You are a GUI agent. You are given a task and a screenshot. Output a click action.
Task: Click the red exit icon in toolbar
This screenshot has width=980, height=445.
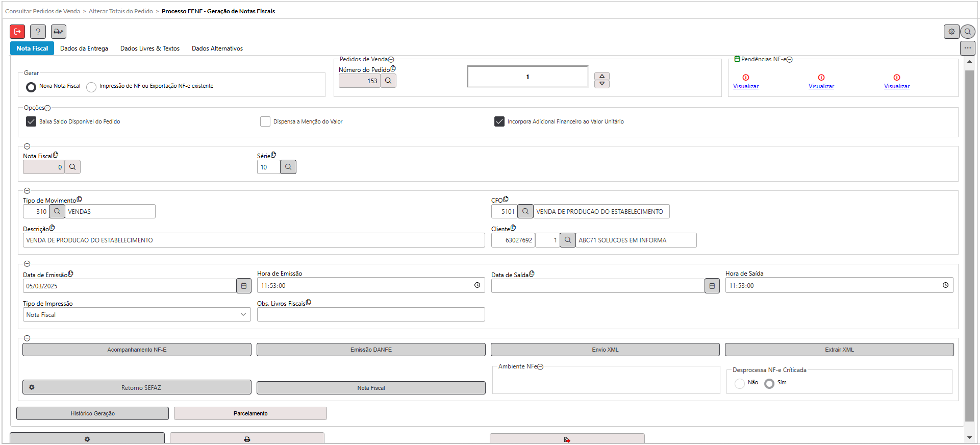pos(17,32)
